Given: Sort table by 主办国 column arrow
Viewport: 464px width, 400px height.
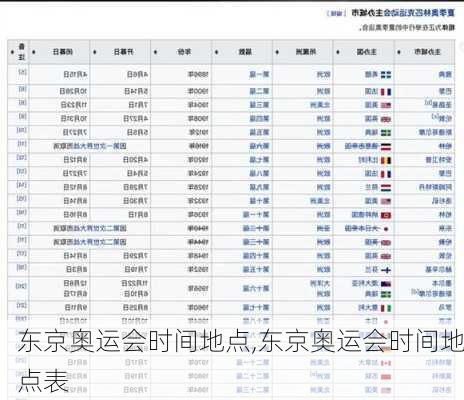Looking at the screenshot, I should 338,52.
